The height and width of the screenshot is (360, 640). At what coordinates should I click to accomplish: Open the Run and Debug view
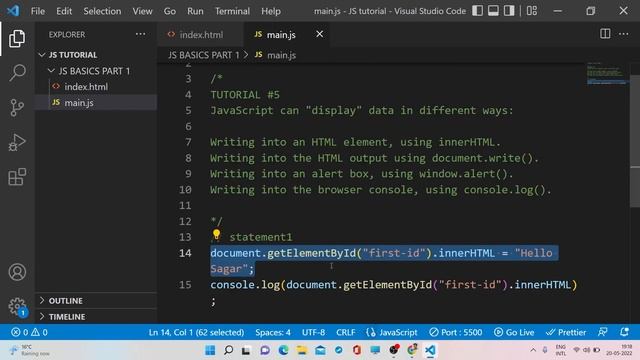pos(17,142)
